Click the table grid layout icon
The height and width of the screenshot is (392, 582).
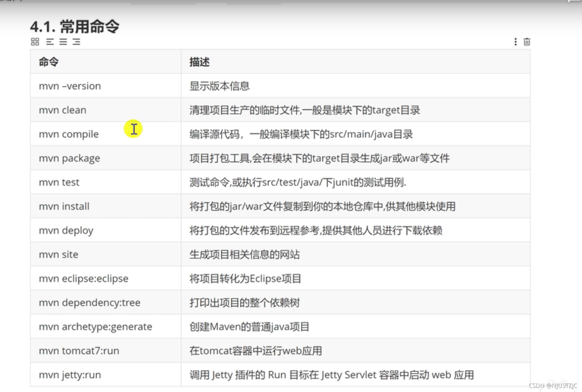[35, 42]
